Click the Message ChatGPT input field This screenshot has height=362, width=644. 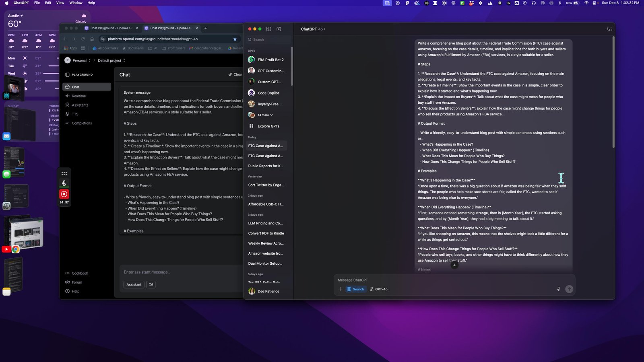pyautogui.click(x=454, y=280)
